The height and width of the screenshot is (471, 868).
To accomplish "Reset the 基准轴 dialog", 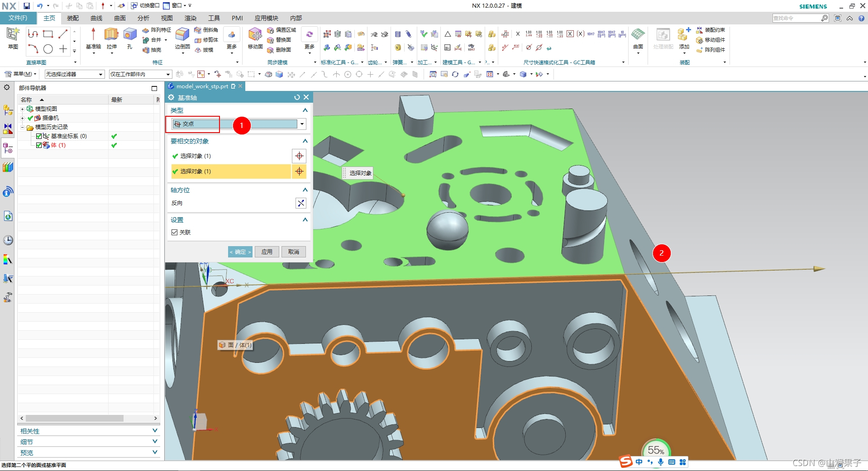I will click(x=297, y=97).
